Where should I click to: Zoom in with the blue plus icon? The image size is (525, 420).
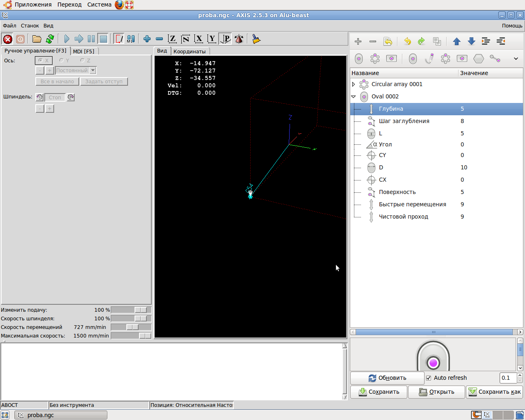147,39
